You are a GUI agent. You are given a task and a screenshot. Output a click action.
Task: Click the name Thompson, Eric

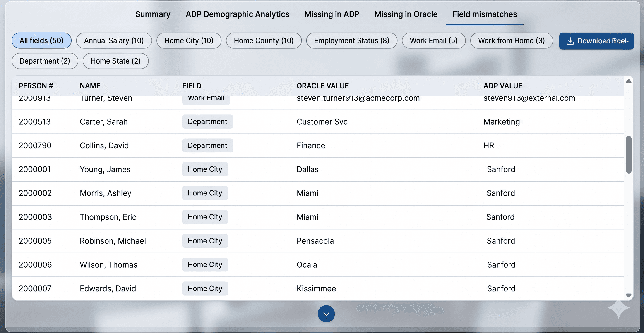[108, 217]
